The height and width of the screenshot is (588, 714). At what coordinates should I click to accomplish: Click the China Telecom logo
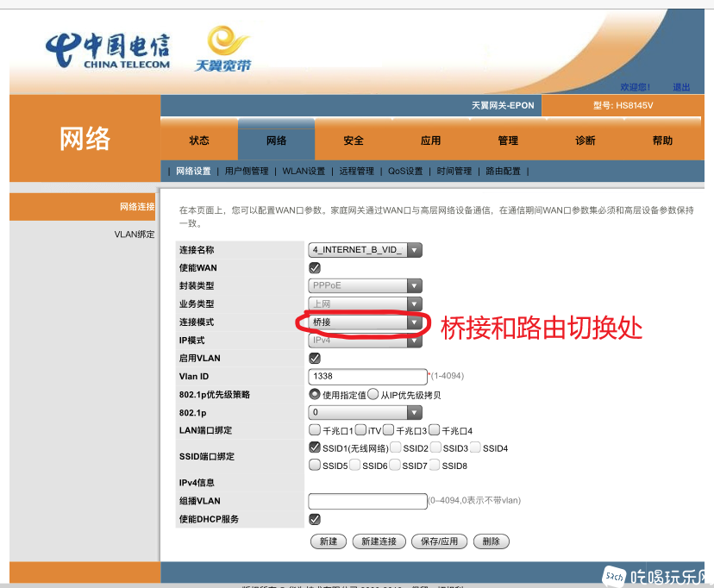click(x=108, y=51)
